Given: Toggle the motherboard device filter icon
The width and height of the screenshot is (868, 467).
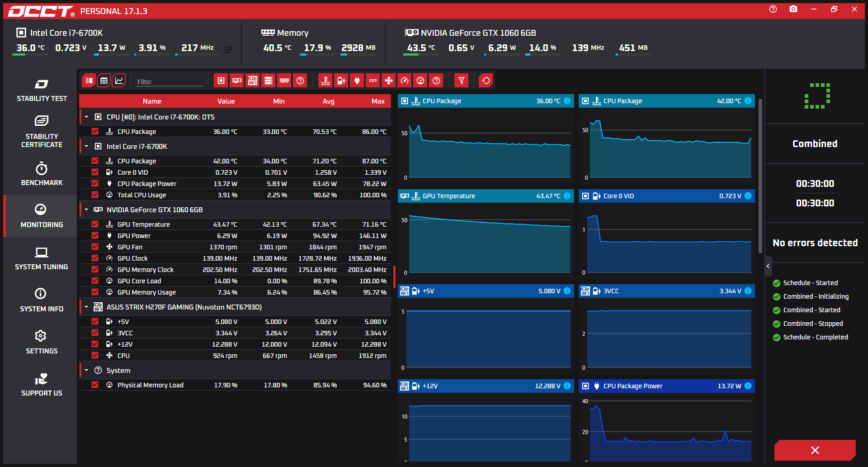Looking at the screenshot, I should (253, 81).
